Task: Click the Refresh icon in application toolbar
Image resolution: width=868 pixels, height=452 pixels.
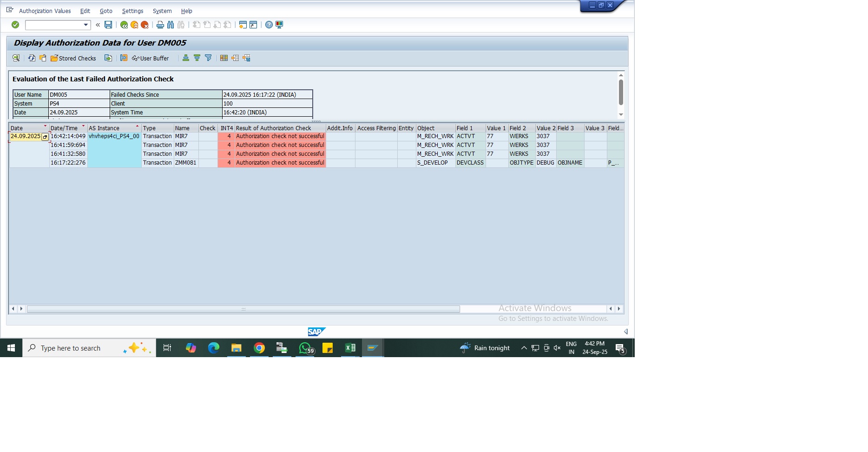Action: (32, 58)
